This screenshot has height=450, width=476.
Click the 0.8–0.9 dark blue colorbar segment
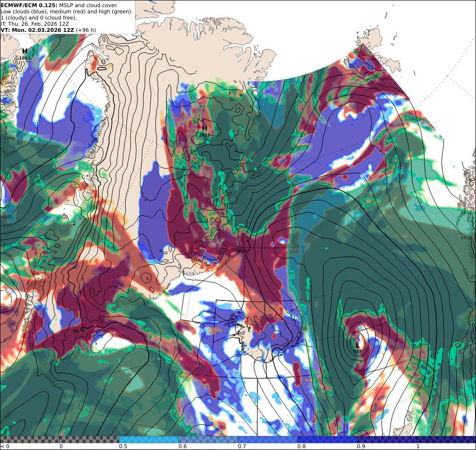coord(327,440)
